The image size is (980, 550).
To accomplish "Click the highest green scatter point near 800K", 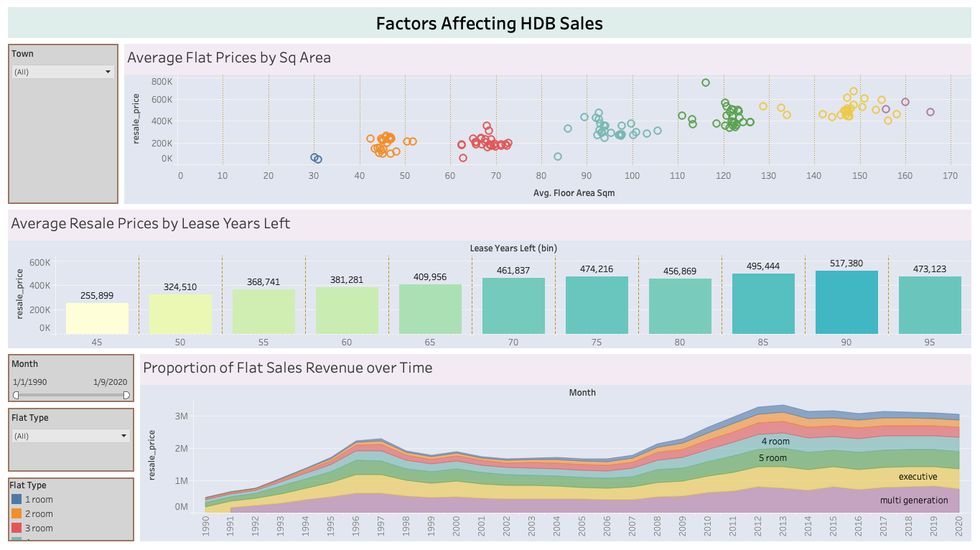I will tap(706, 83).
